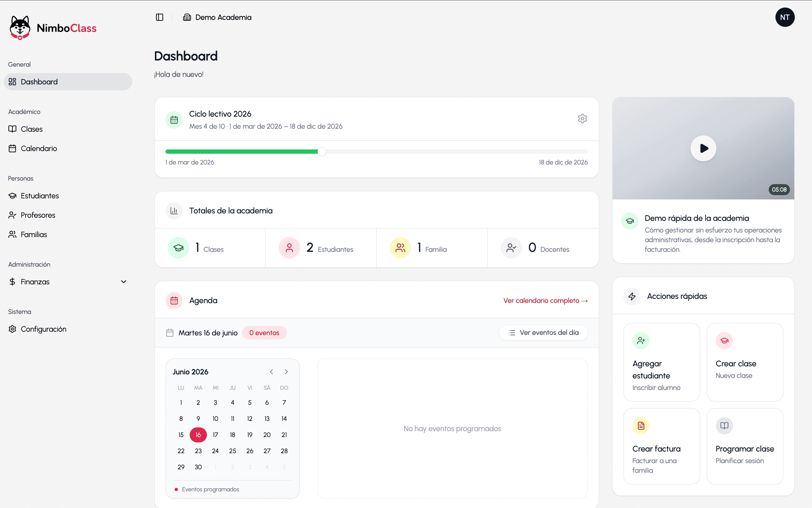This screenshot has width=812, height=508.
Task: Click the red Agenda calendar icon
Action: 174,300
